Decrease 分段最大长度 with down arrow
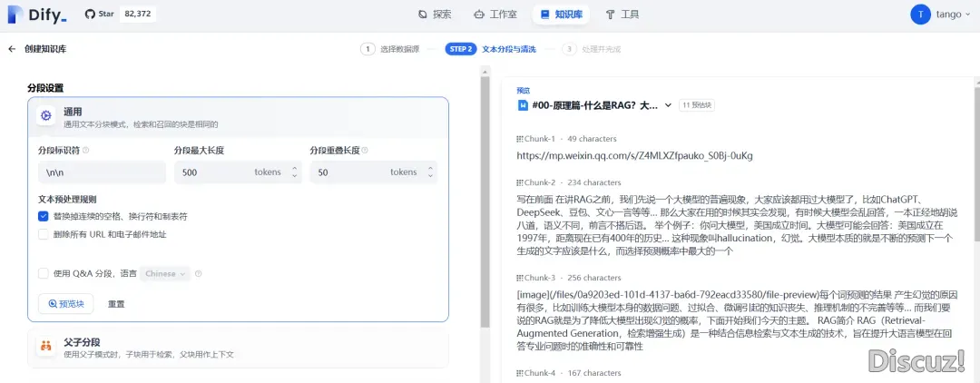 [294, 176]
